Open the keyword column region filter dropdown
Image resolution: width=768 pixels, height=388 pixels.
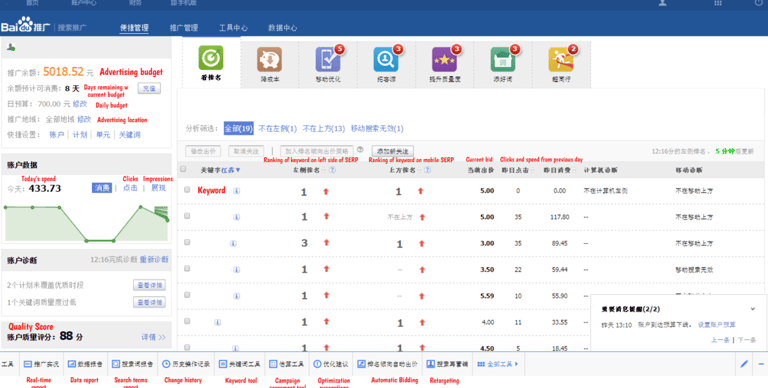point(231,170)
